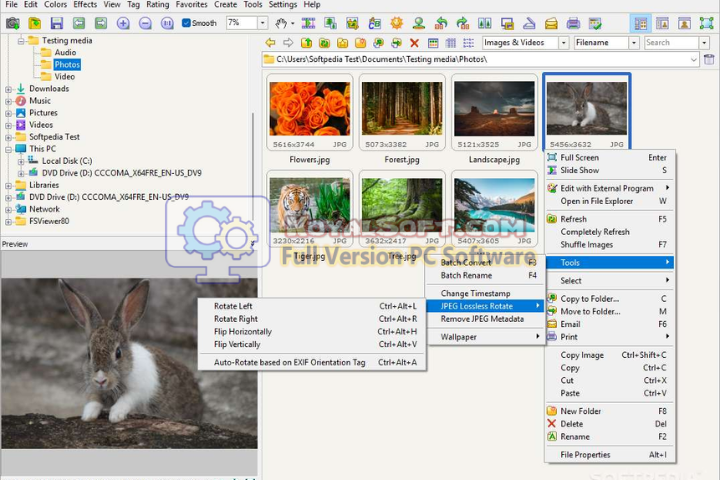The height and width of the screenshot is (480, 720).
Task: Go up one folder level icon
Action: (306, 43)
